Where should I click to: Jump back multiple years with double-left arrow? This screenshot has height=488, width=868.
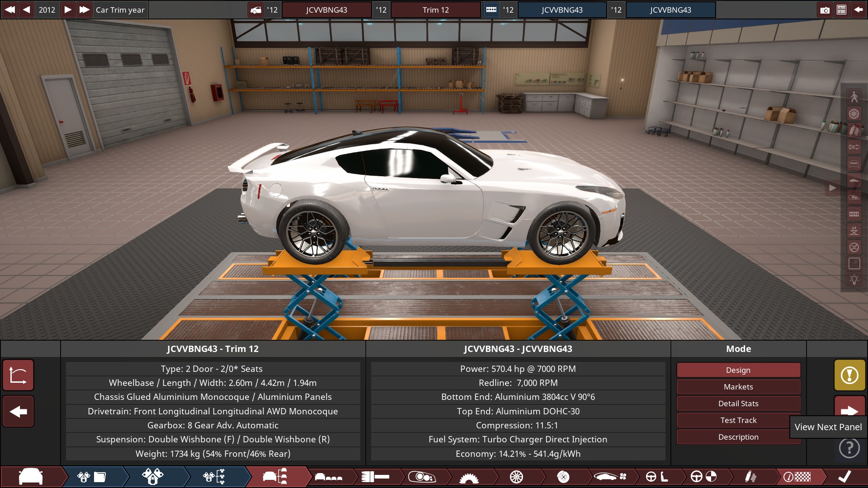9,9
